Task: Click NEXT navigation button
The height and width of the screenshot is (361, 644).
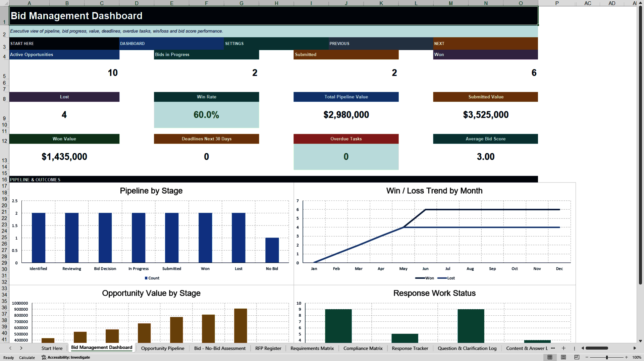Action: (x=485, y=44)
